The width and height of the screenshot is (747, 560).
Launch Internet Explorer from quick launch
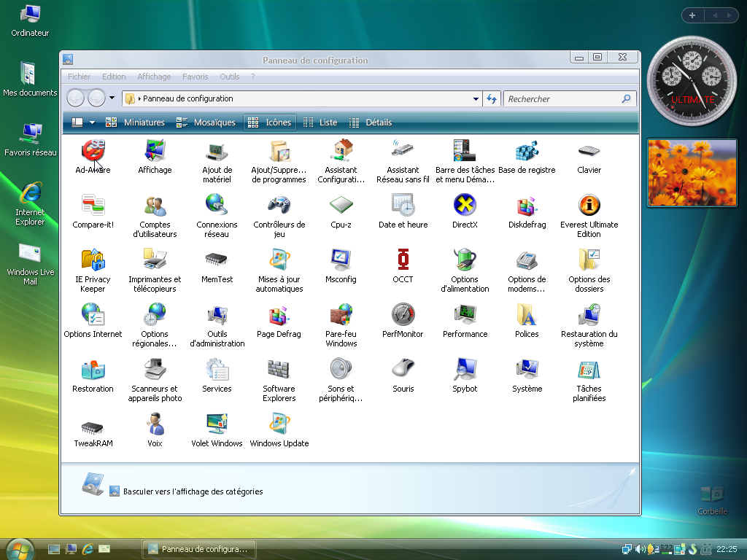(x=88, y=549)
